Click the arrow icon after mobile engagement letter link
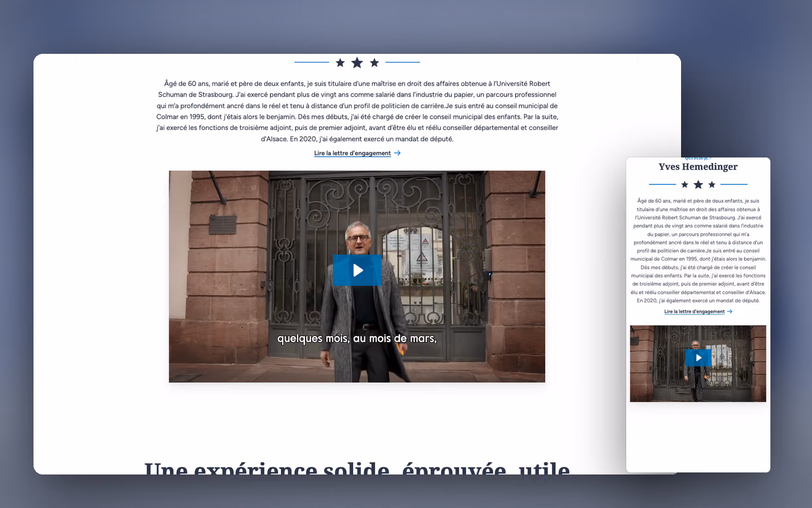The image size is (812, 508). [730, 311]
